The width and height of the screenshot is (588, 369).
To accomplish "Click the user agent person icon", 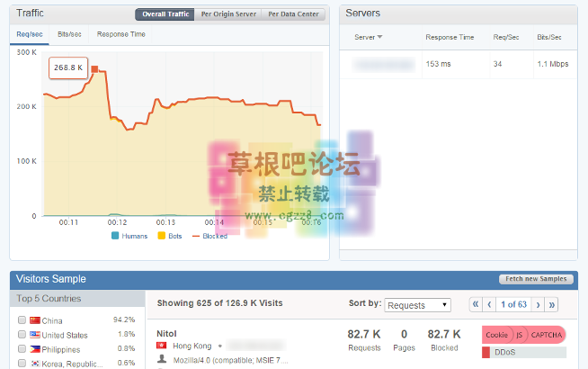I will point(162,359).
